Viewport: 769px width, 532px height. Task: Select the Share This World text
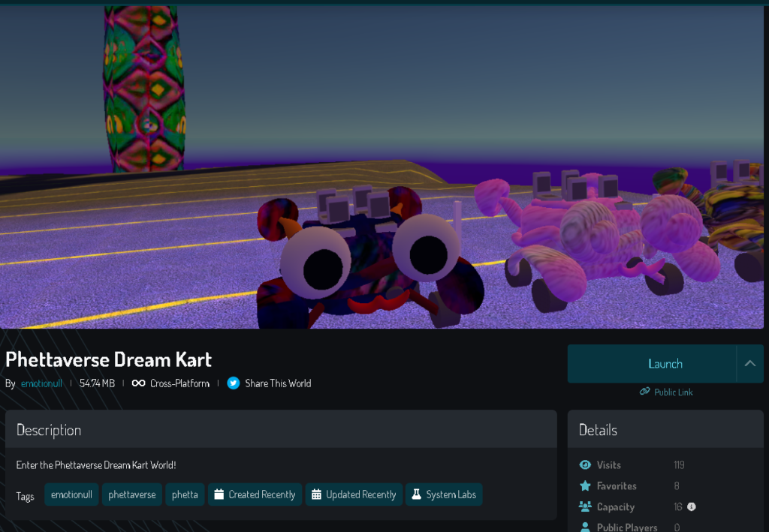point(278,383)
